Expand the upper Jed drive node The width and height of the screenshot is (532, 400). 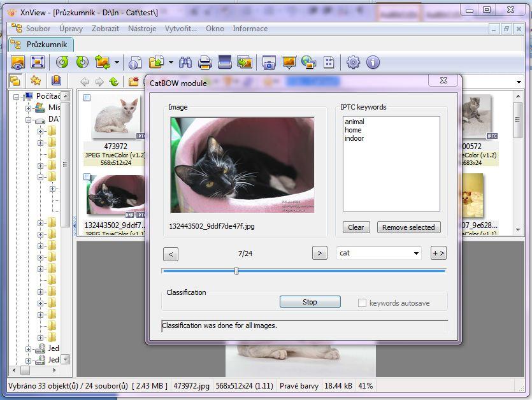tap(28, 349)
